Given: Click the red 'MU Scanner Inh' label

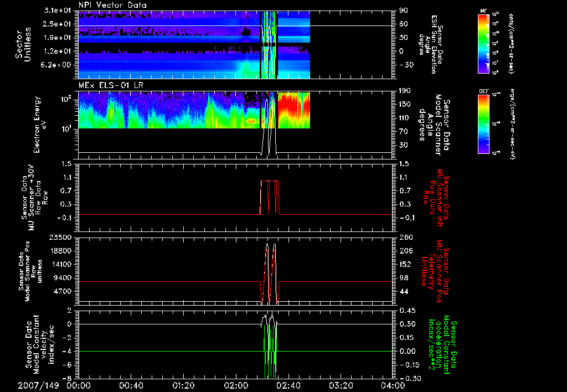Looking at the screenshot, I should [436, 198].
